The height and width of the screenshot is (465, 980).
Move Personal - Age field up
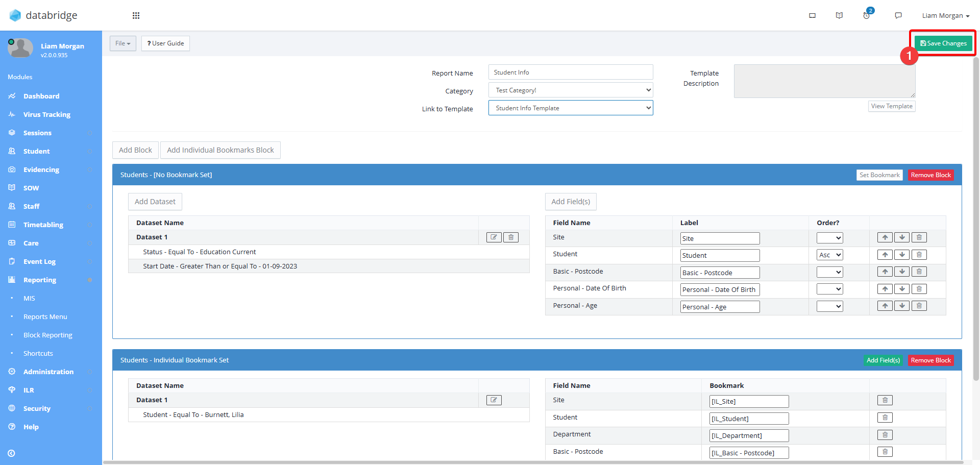[x=885, y=306]
